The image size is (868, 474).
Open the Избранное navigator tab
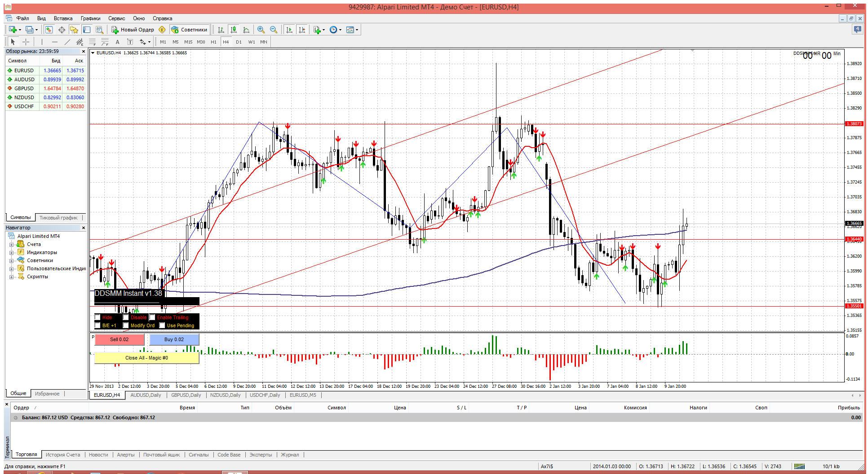47,394
